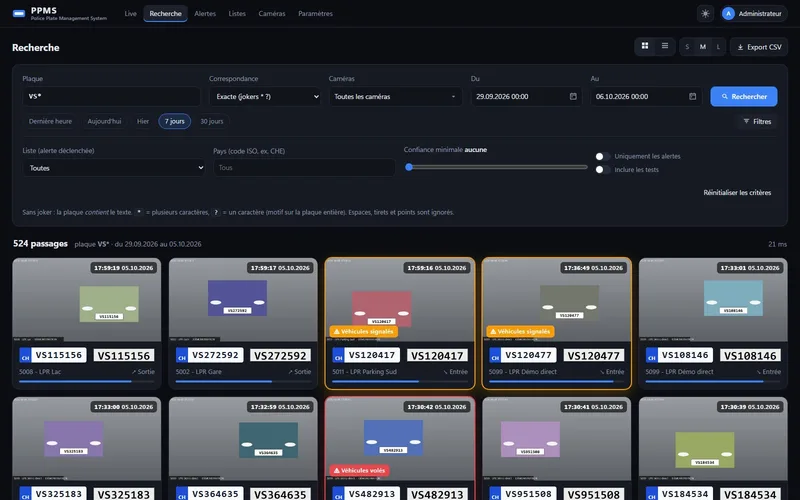
Task: Collapse the Filtres panel
Action: (x=757, y=121)
